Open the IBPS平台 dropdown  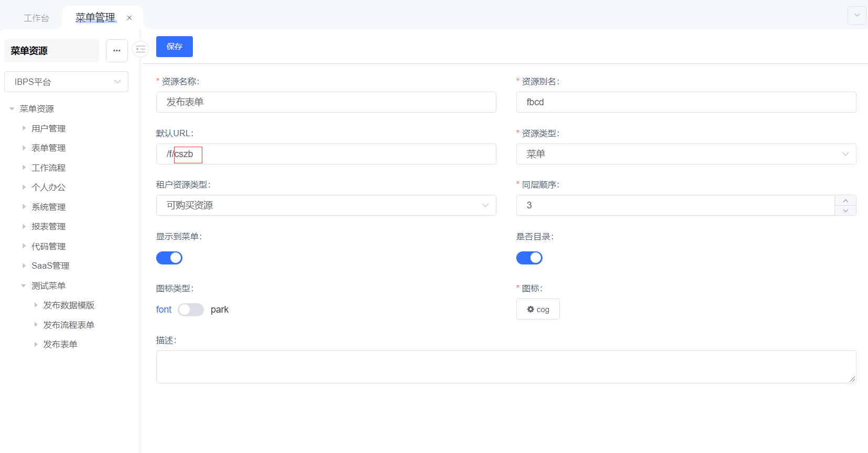click(x=66, y=82)
